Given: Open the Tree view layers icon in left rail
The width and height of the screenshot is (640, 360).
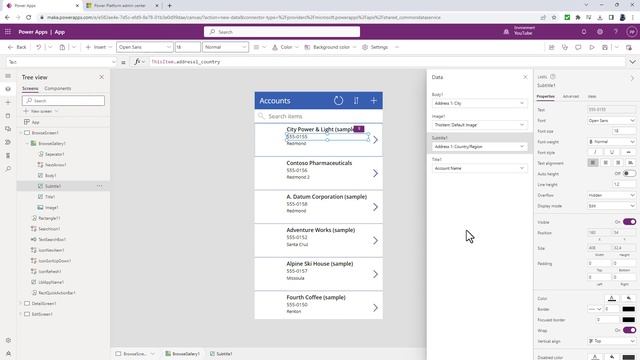Looking at the screenshot, I should pyautogui.click(x=8, y=89).
